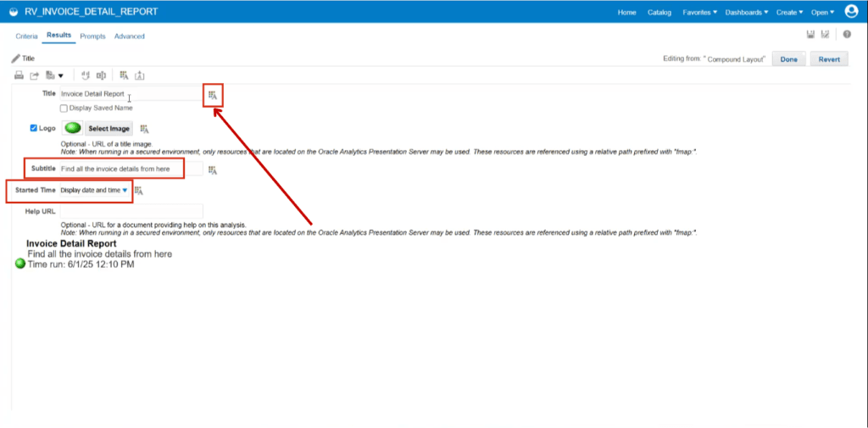Switch to the Prompts tab
This screenshot has width=868, height=428.
point(92,36)
